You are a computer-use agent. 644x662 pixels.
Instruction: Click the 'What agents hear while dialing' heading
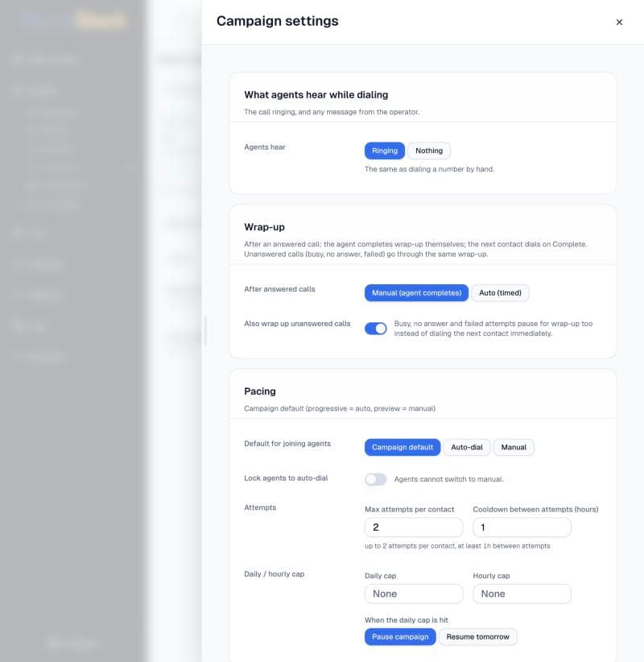[316, 95]
